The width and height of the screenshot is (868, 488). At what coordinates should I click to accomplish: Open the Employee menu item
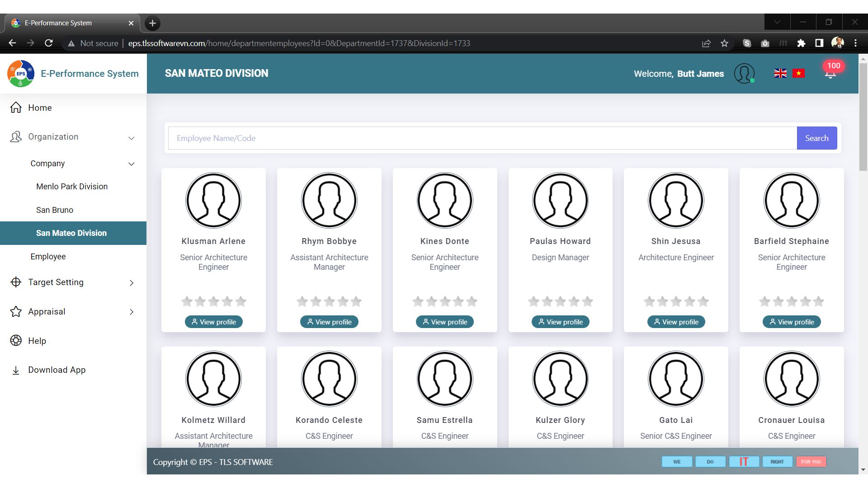[x=48, y=257]
